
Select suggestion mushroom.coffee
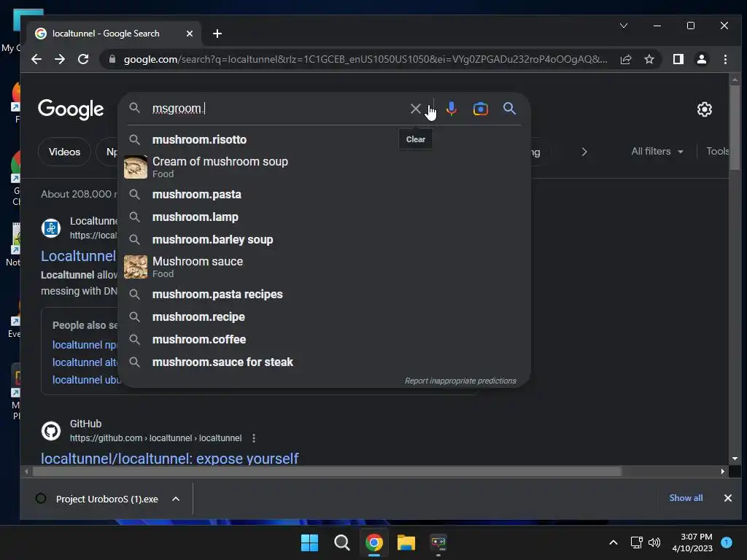(324, 340)
